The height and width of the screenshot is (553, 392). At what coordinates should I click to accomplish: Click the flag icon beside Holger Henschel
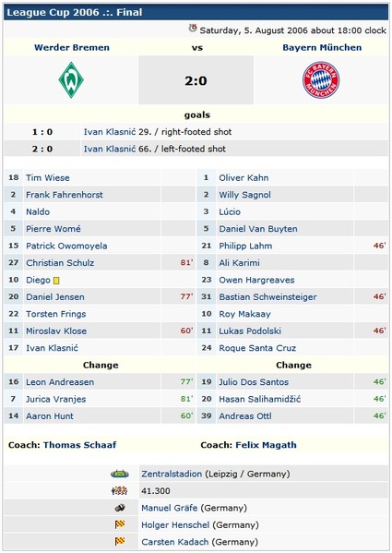click(120, 524)
